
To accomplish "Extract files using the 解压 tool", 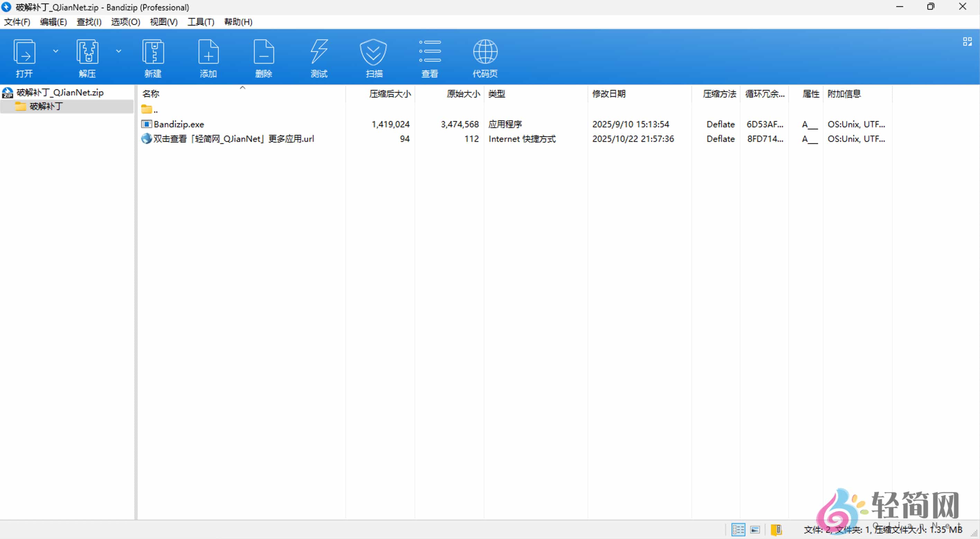I will point(87,57).
